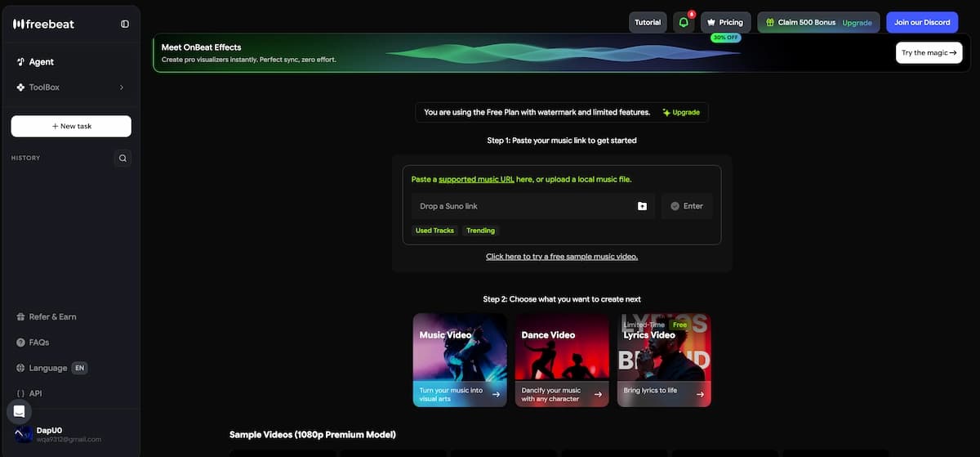This screenshot has width=980, height=457.
Task: Start a New task
Action: point(71,126)
